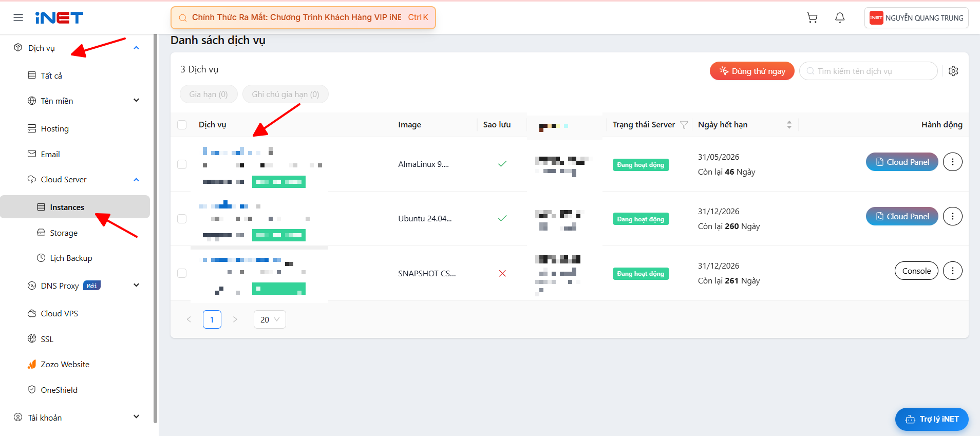Open table settings gear icon
The height and width of the screenshot is (436, 980).
tap(953, 71)
